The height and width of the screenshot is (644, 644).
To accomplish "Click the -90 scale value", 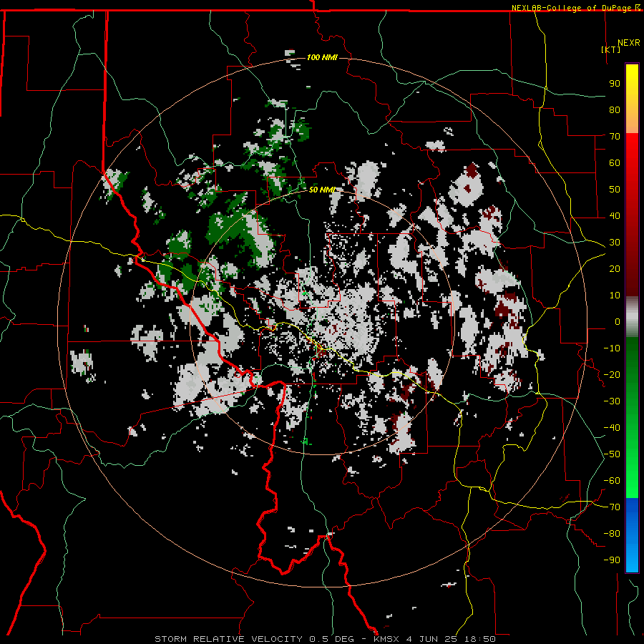I will pyautogui.click(x=612, y=560).
